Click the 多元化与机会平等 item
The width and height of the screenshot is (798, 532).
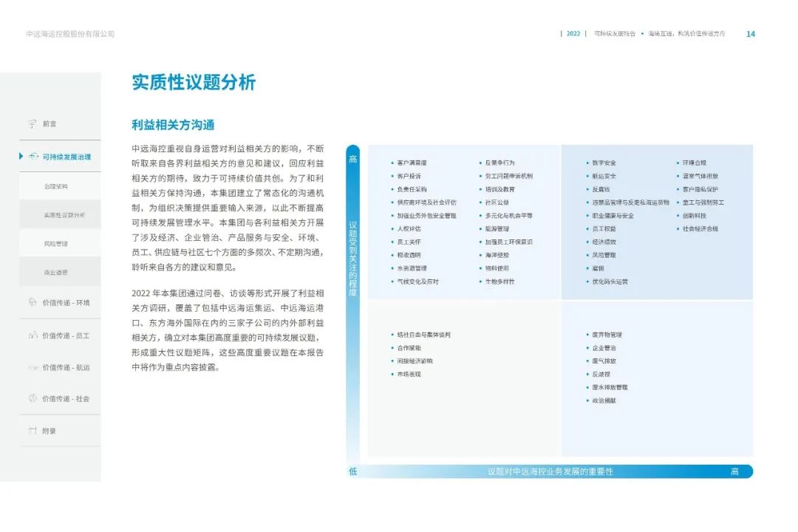coord(509,216)
